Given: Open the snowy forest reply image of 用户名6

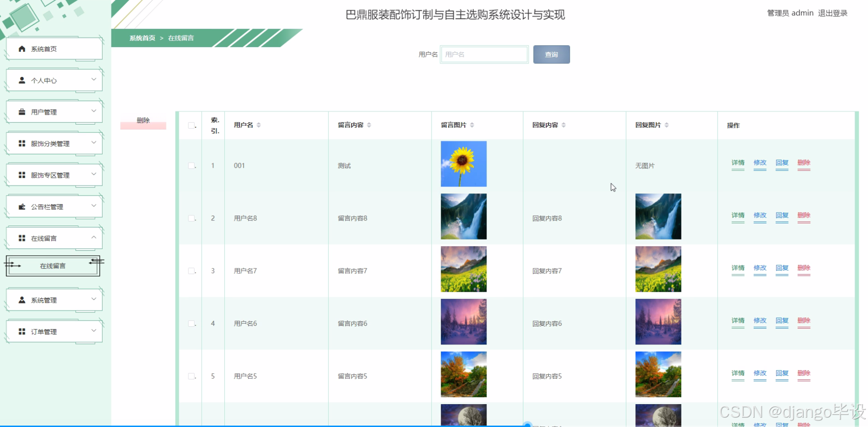Looking at the screenshot, I should pos(658,322).
